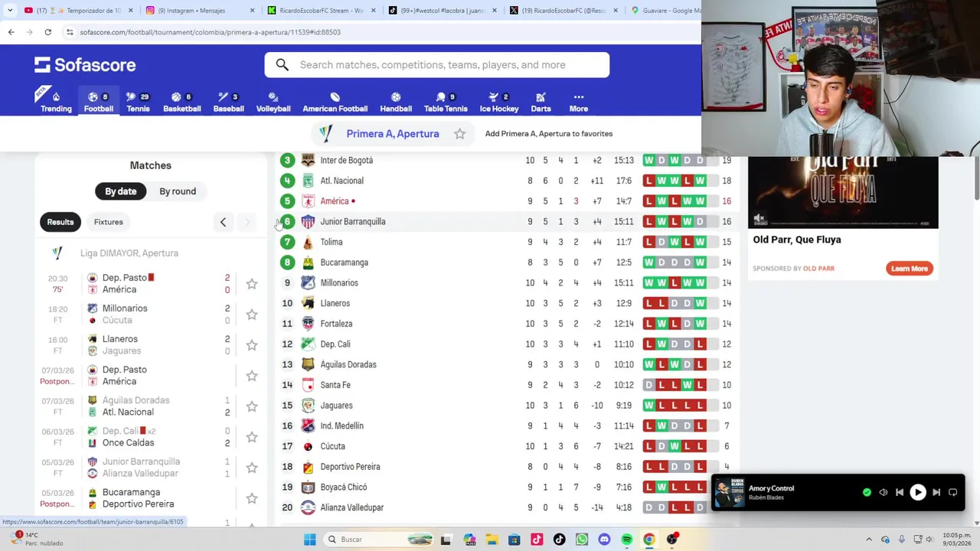Show hidden system tray icons
This screenshot has height=551, width=980.
pyautogui.click(x=868, y=540)
